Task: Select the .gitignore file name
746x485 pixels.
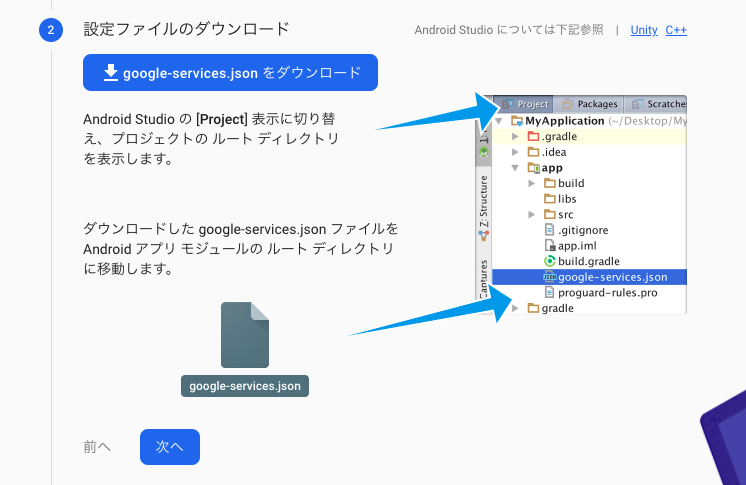Action: click(x=583, y=230)
